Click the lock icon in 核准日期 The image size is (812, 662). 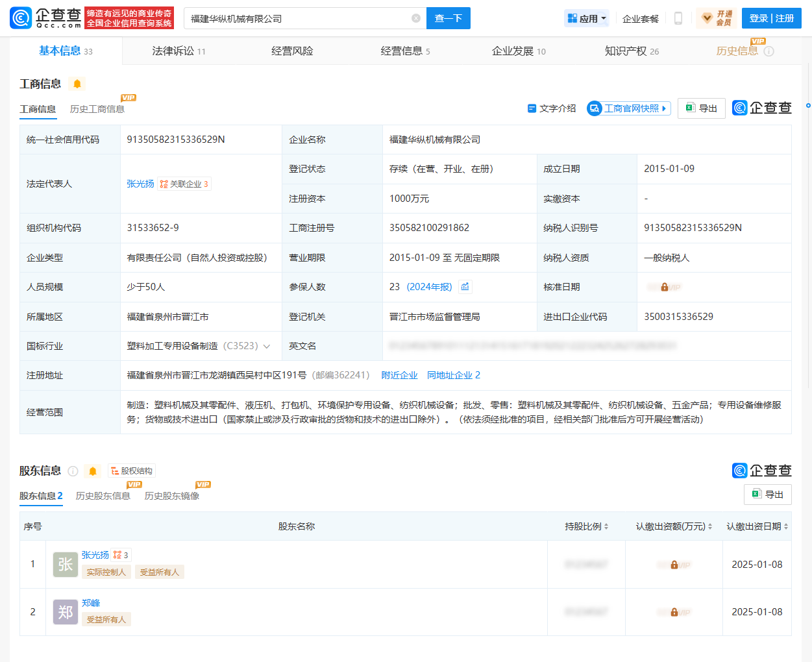click(x=665, y=287)
